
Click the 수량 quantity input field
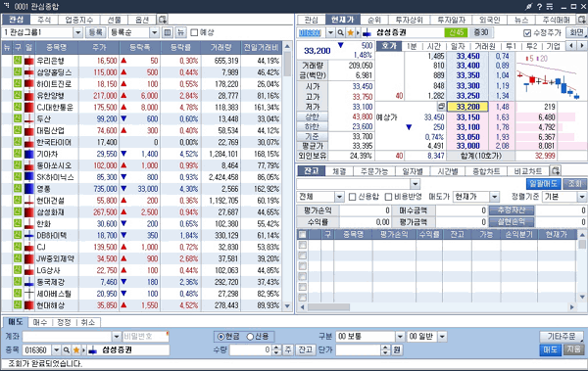click(251, 350)
